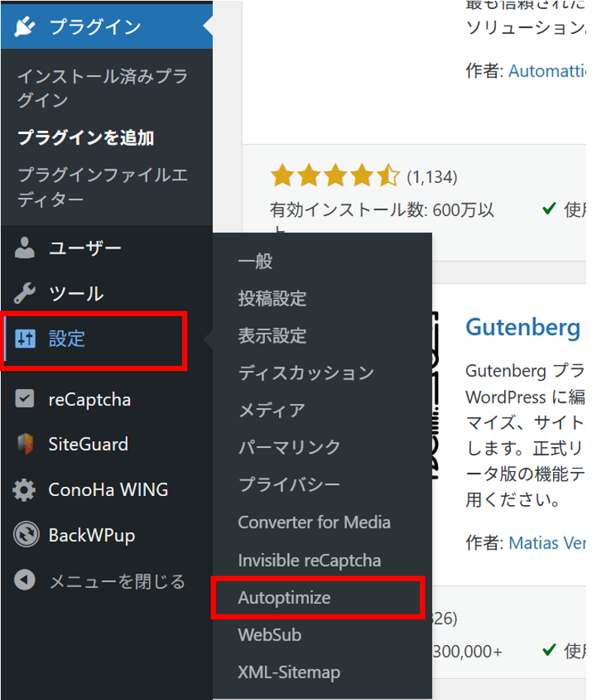The image size is (608, 700).
Task: Click the collapse menu arrow icon
Action: (25, 580)
